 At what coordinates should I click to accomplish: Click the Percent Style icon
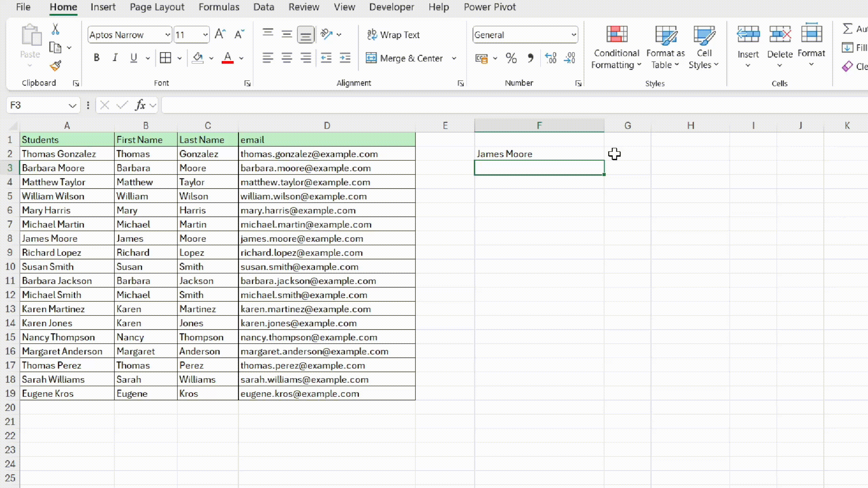511,58
